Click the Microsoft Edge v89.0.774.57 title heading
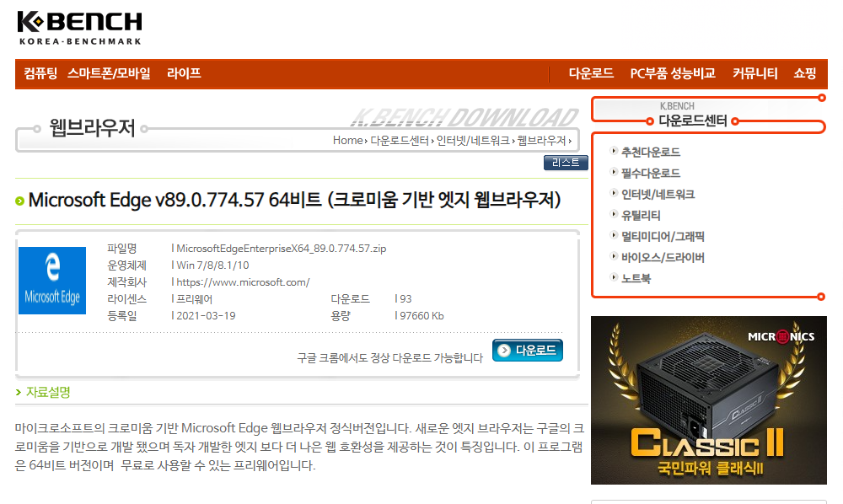This screenshot has height=504, width=843. pyautogui.click(x=294, y=200)
